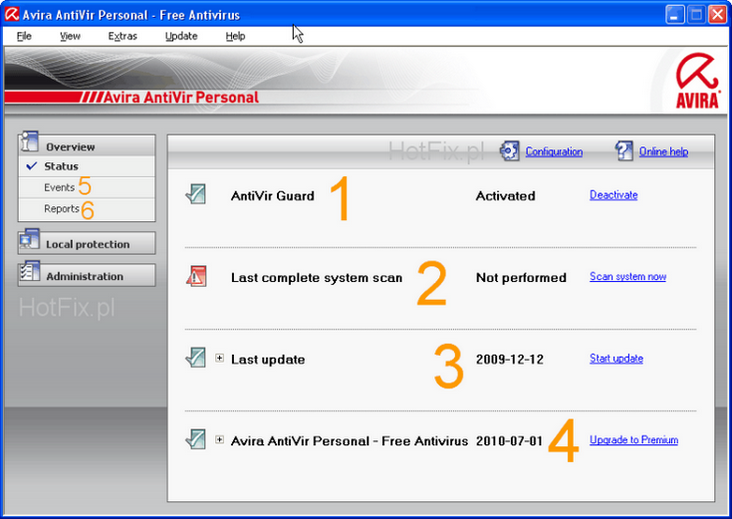The image size is (732, 519).
Task: Open the Update menu
Action: [x=181, y=36]
